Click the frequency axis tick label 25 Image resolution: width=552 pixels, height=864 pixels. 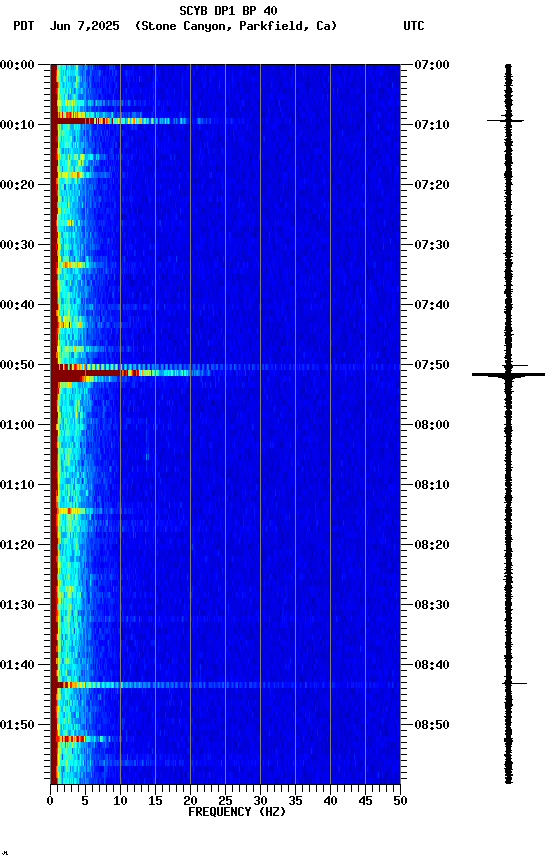pos(225,801)
